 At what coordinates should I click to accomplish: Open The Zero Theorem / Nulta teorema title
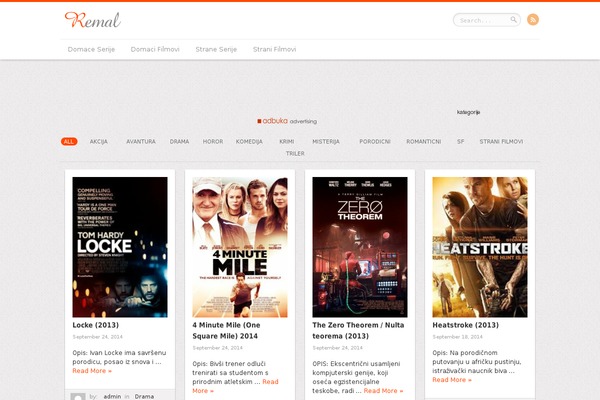click(x=358, y=331)
